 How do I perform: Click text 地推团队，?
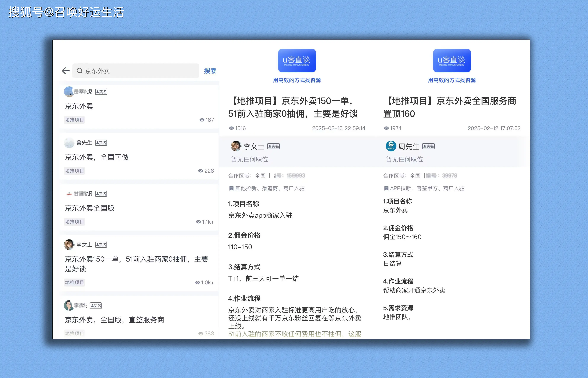(397, 317)
